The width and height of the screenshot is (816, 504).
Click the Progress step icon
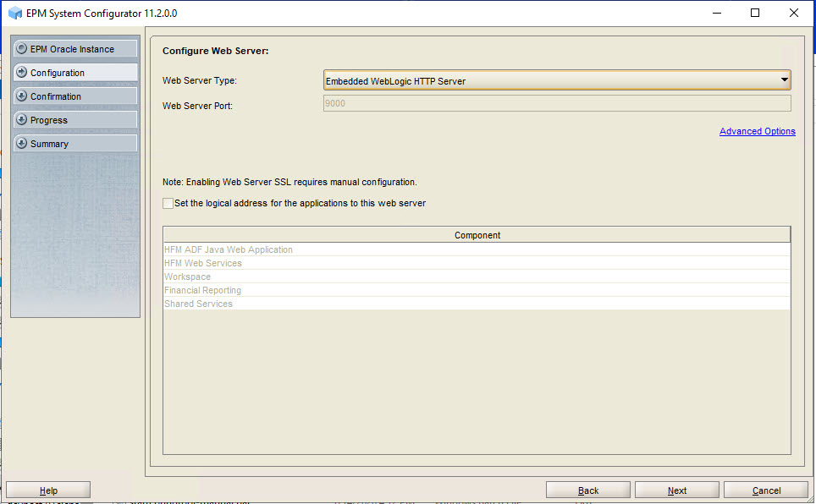(x=21, y=119)
